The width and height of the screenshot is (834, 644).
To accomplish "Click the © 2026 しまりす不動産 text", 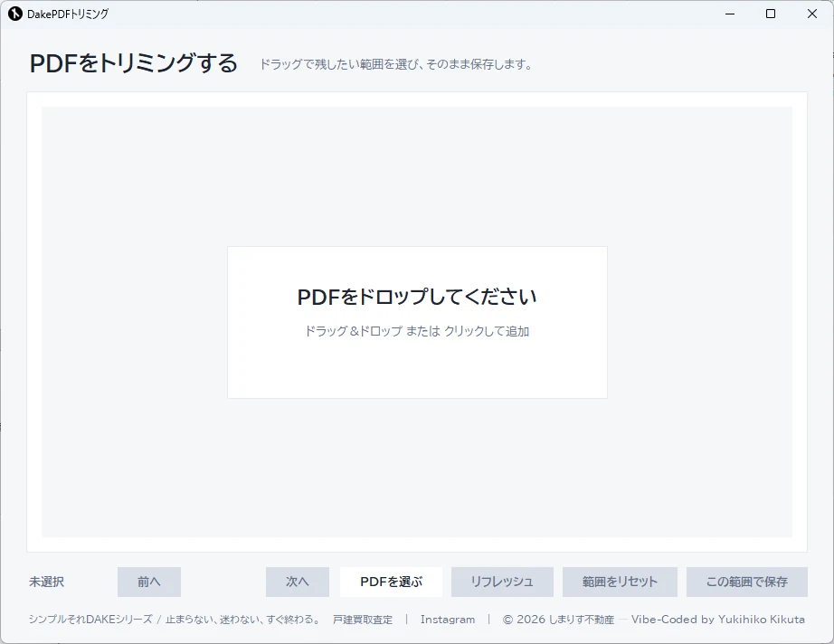I will pos(558,620).
